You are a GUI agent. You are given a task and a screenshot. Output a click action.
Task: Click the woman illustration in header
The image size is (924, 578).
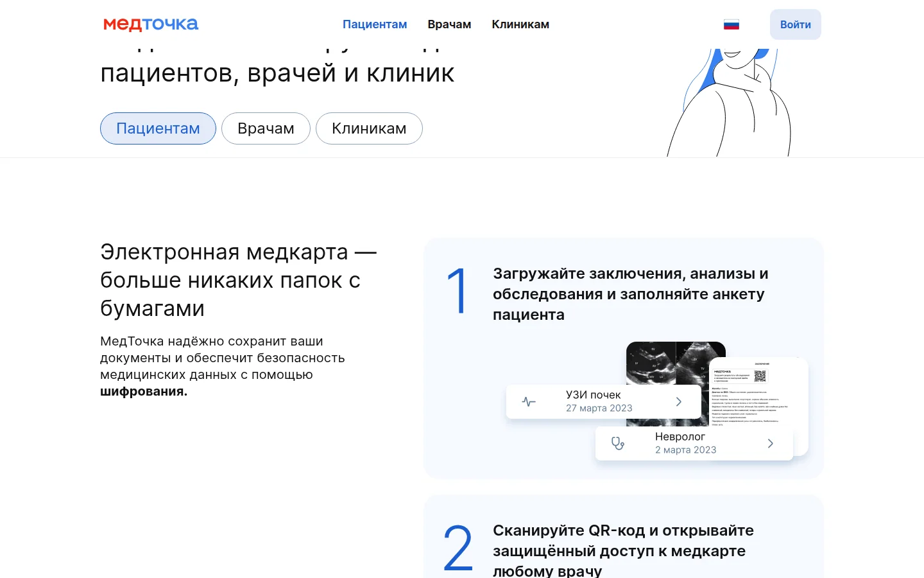(730, 103)
